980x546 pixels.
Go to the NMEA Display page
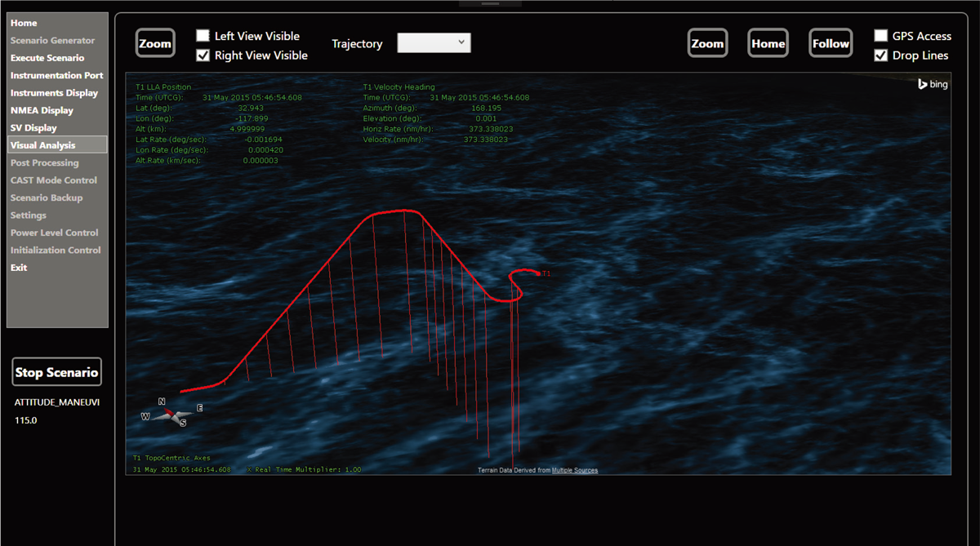(42, 110)
